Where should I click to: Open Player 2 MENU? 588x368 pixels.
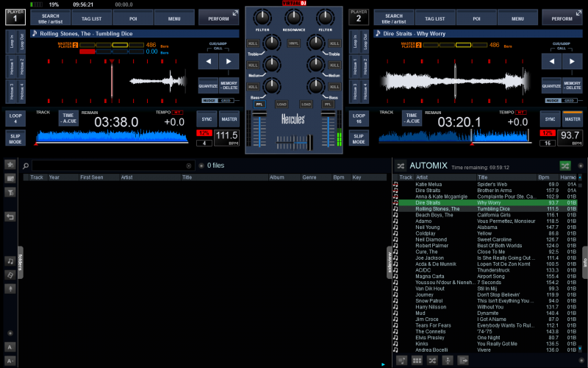[517, 18]
